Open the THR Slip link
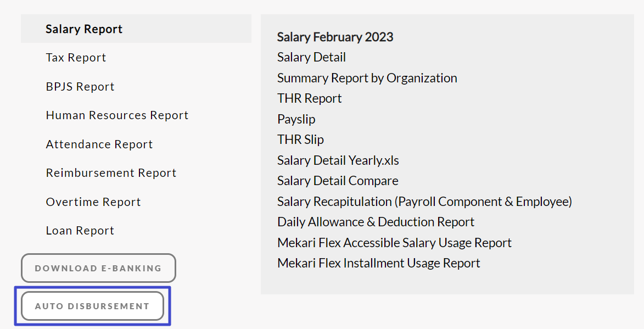The width and height of the screenshot is (644, 329). 301,140
